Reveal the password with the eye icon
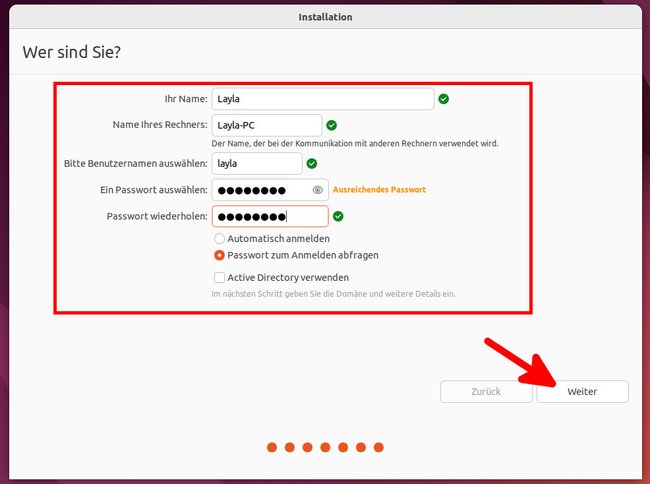The width and height of the screenshot is (650, 484). coord(318,190)
